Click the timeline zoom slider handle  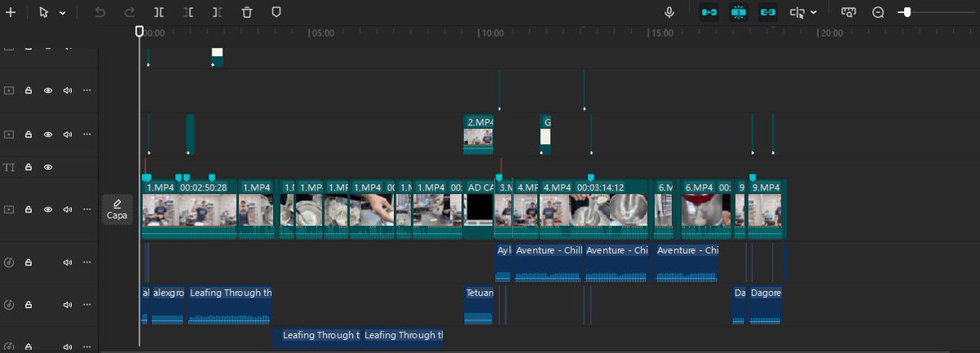907,12
